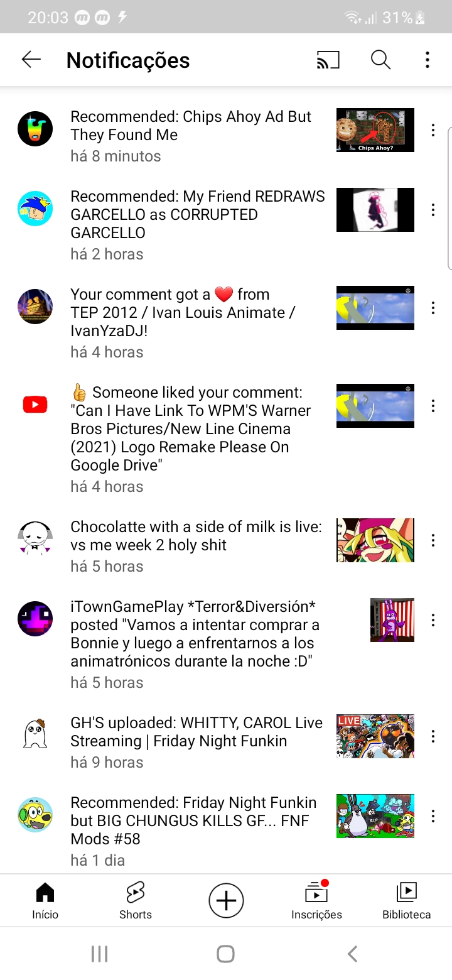This screenshot has width=452, height=980.
Task: Go to the Início tab
Action: pyautogui.click(x=45, y=900)
